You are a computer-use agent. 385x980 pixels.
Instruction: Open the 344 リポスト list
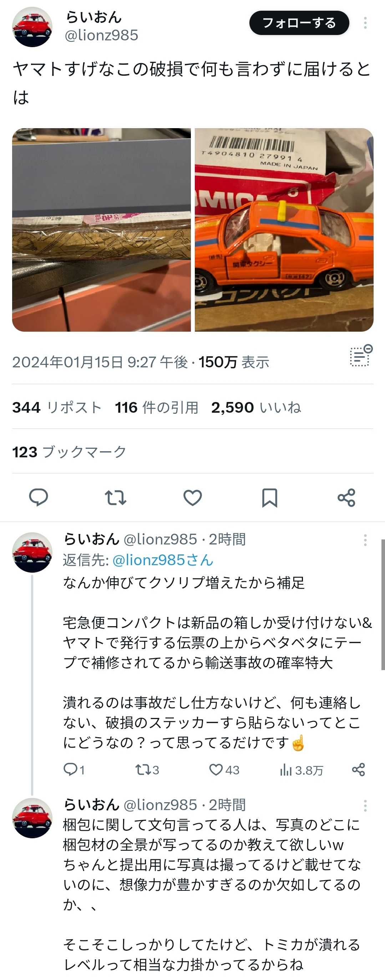[x=57, y=407]
